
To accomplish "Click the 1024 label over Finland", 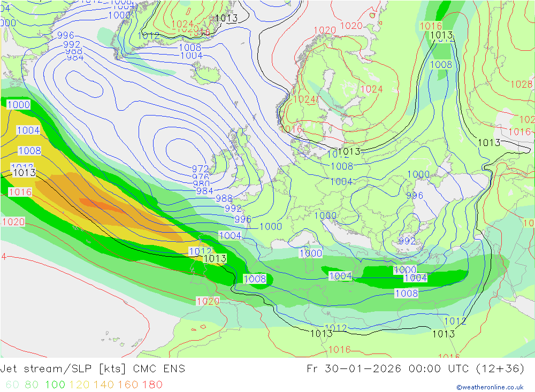I will [x=372, y=89].
